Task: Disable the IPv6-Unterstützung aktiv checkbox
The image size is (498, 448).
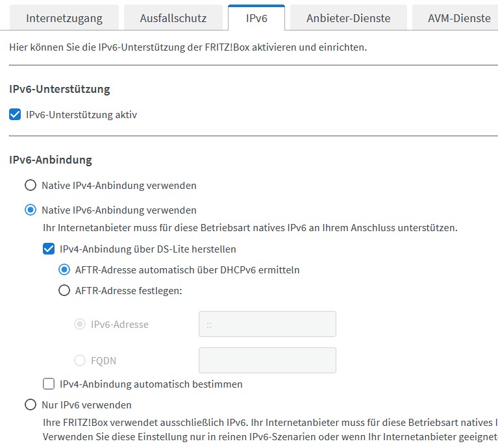Action: pos(15,115)
